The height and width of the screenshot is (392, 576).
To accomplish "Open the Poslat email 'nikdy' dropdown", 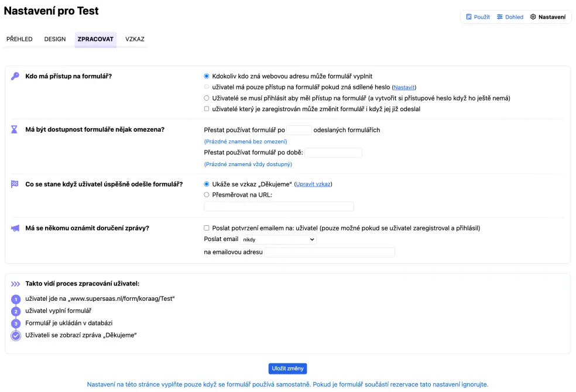I will 278,239.
